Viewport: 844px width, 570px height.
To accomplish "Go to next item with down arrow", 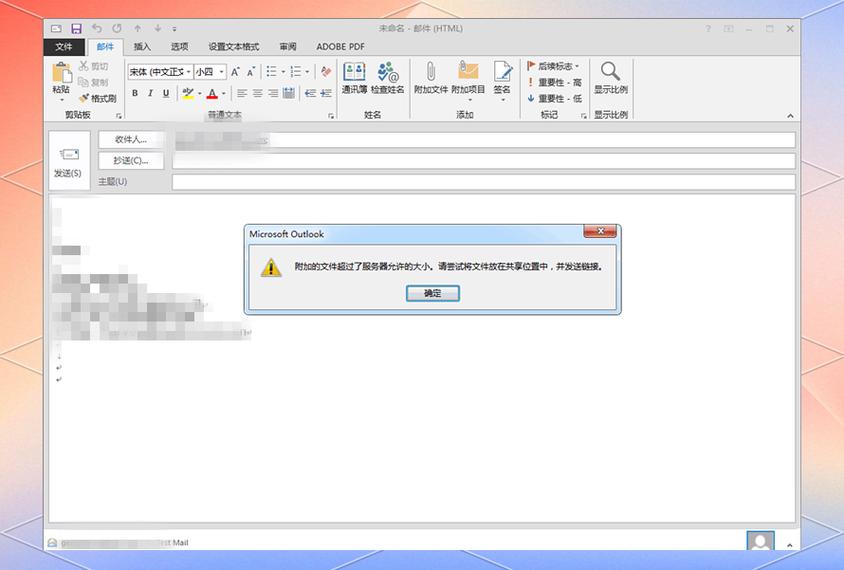I will 158,29.
